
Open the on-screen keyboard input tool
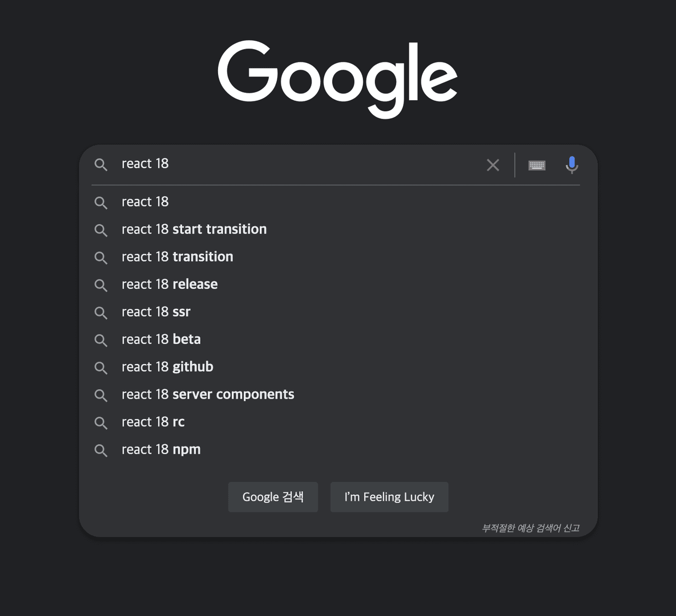[x=537, y=165]
